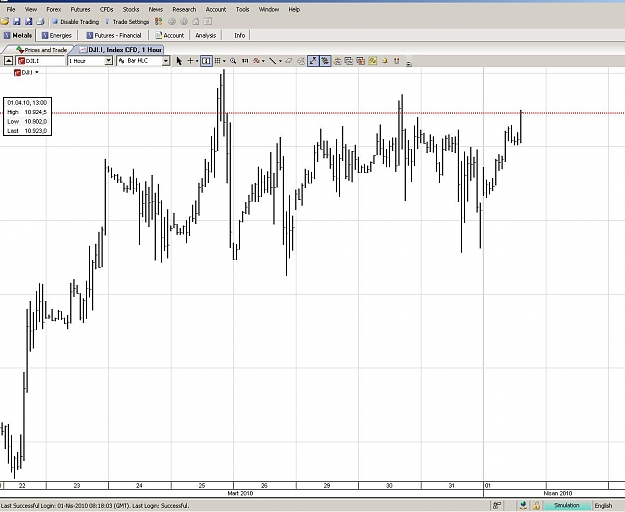Open the File menu
This screenshot has width=625, height=512.
[11, 9]
